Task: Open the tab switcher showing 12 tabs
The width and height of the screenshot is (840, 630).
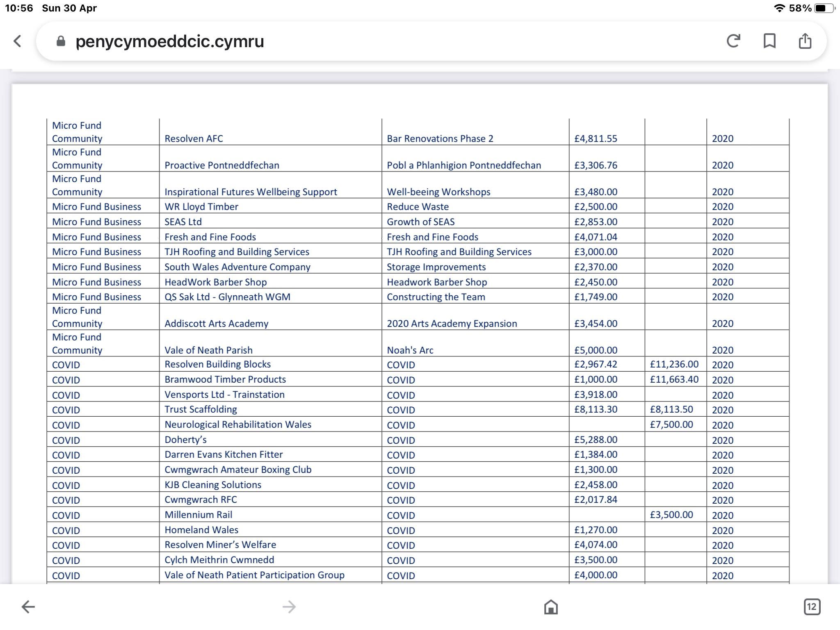Action: pyautogui.click(x=812, y=607)
